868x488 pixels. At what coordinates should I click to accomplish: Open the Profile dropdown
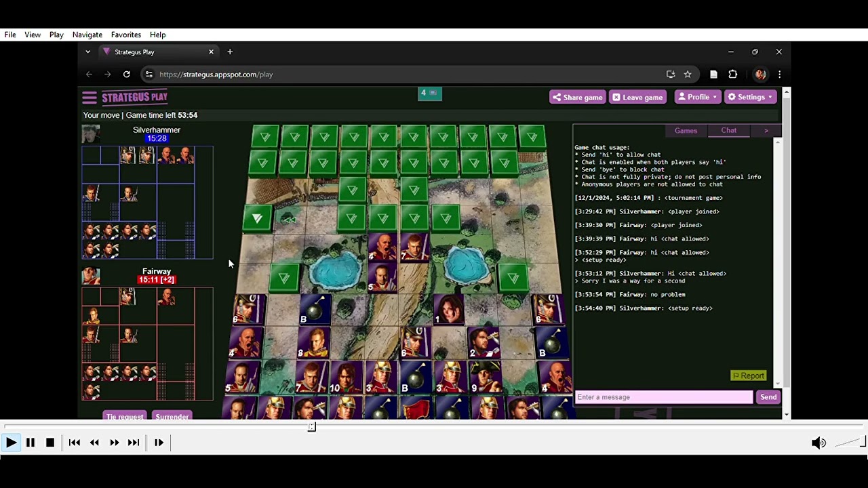698,97
